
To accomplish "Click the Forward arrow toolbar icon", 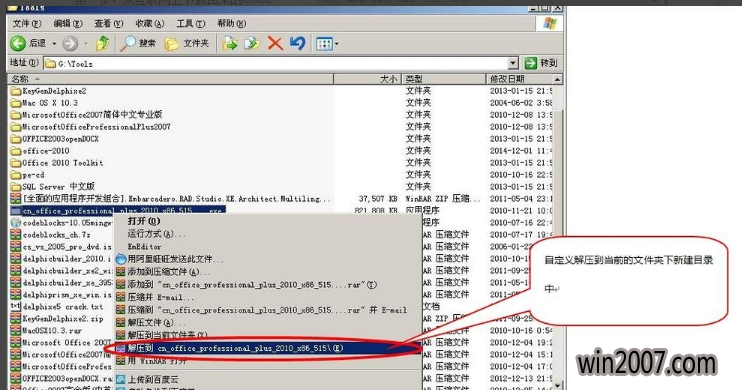I will tap(70, 44).
